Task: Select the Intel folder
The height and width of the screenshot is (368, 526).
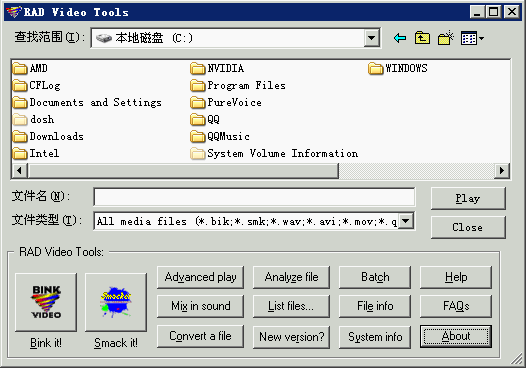Action: pos(36,153)
